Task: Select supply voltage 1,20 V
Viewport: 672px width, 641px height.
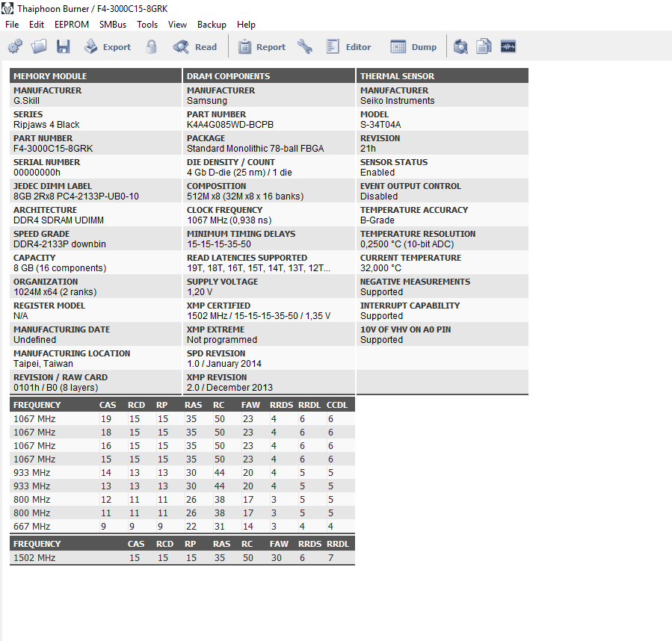Action: 200,292
